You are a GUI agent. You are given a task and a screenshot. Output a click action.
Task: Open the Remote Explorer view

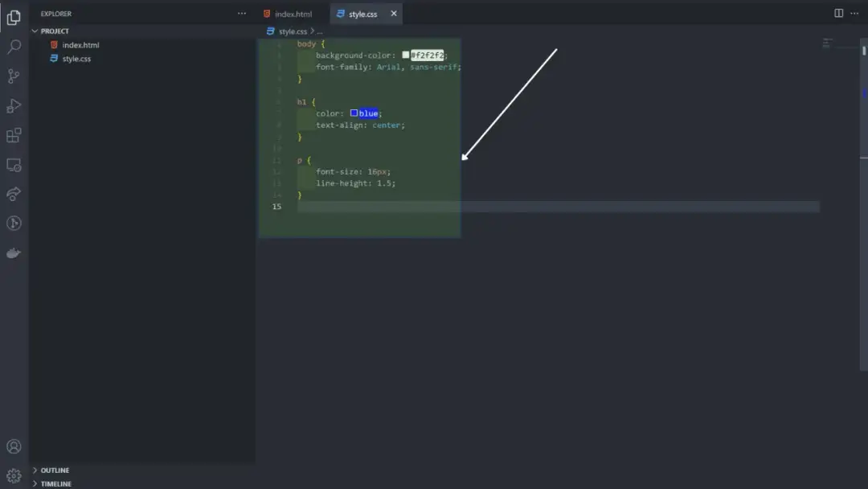13,164
